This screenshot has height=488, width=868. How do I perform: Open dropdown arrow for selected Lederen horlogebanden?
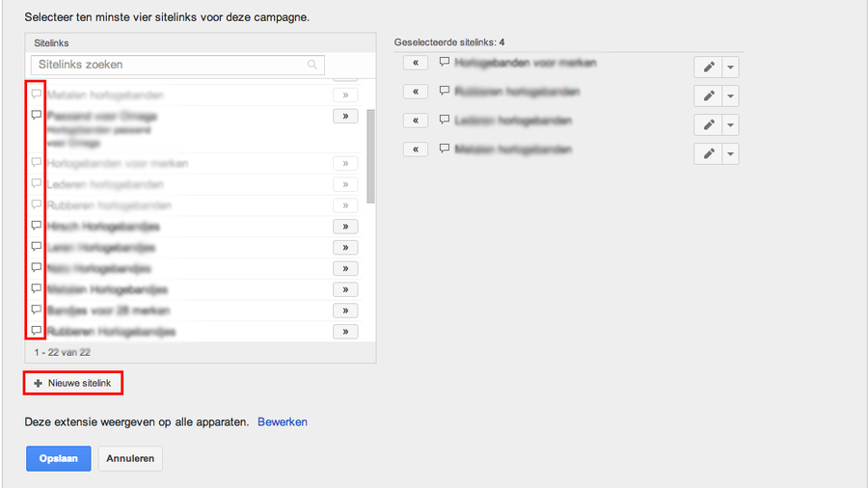(x=730, y=125)
